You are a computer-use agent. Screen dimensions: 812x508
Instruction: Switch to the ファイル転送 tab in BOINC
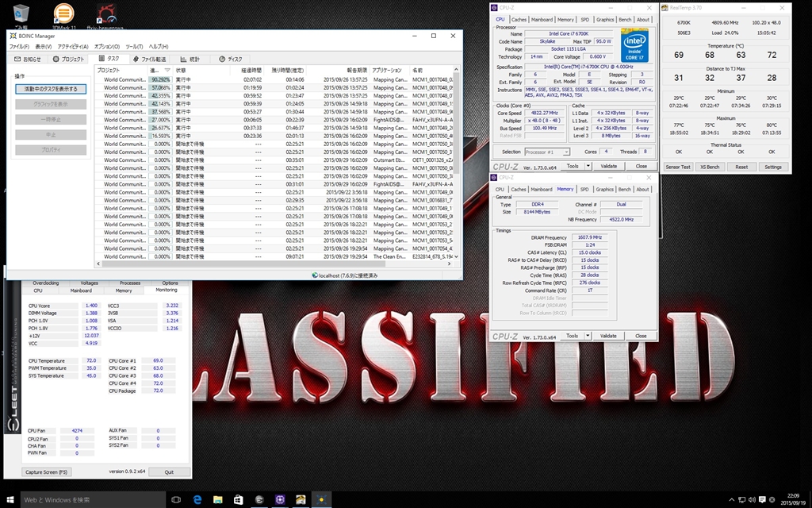(x=149, y=59)
